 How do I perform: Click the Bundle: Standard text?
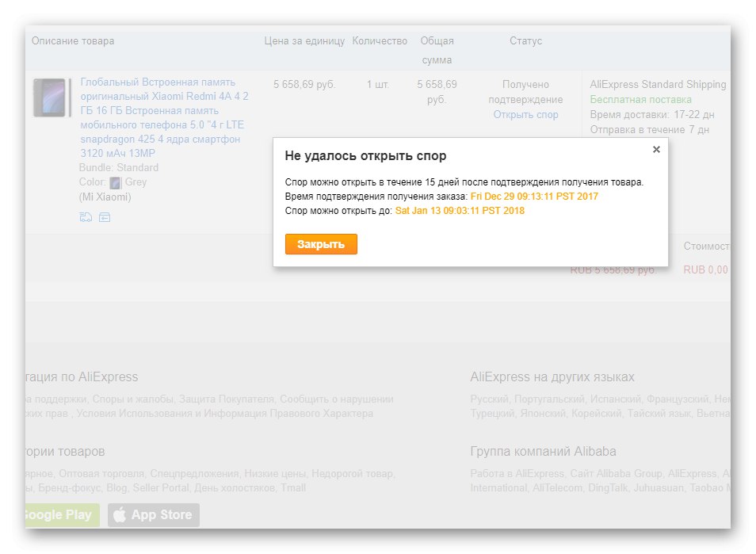point(119,168)
